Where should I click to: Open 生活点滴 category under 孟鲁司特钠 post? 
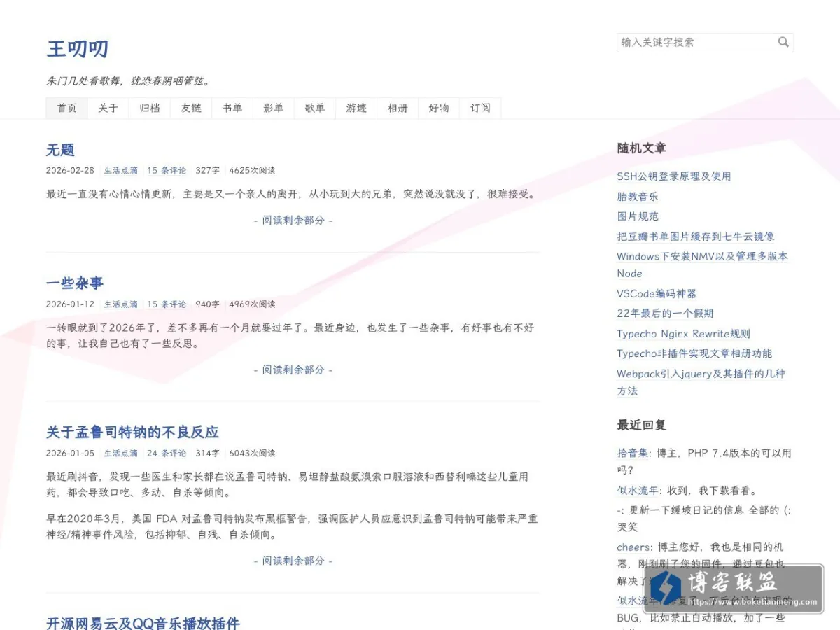pyautogui.click(x=121, y=453)
